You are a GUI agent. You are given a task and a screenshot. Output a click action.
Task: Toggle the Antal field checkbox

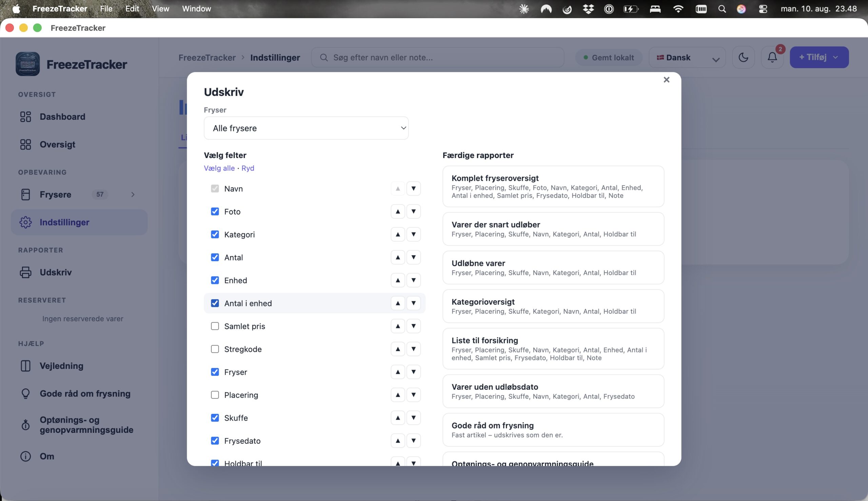[x=215, y=257]
